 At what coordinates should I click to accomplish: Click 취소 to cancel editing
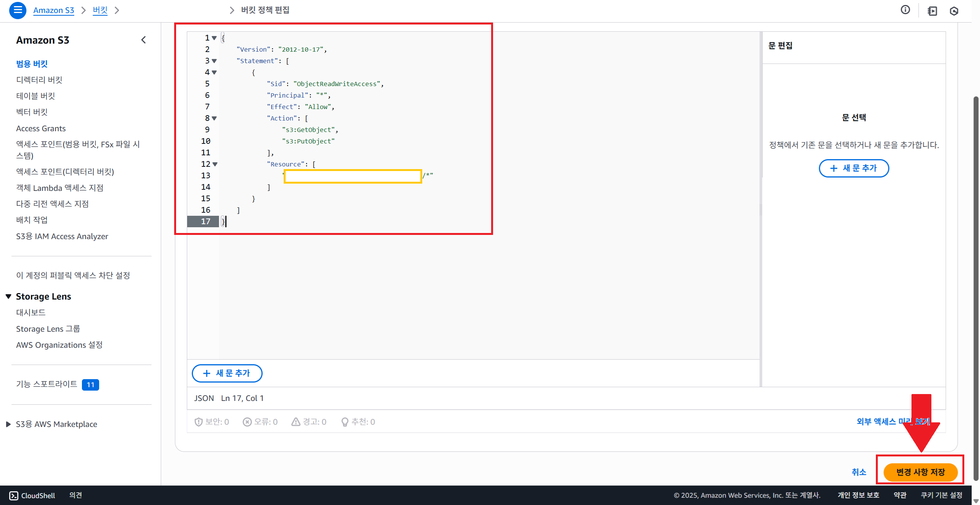point(859,472)
